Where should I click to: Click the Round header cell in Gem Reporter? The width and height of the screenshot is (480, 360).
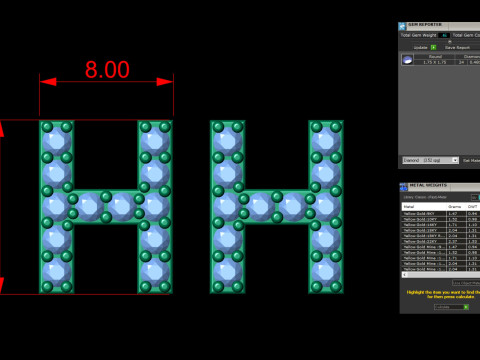[x=435, y=56]
